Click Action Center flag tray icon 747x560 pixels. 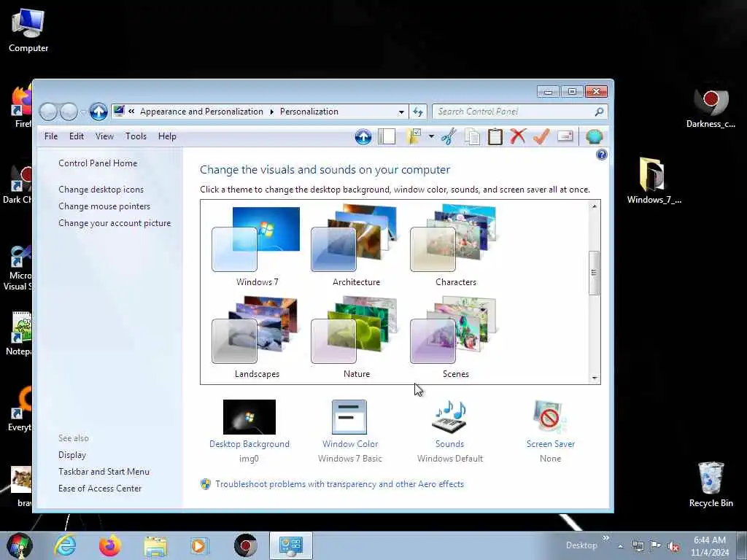tap(656, 546)
